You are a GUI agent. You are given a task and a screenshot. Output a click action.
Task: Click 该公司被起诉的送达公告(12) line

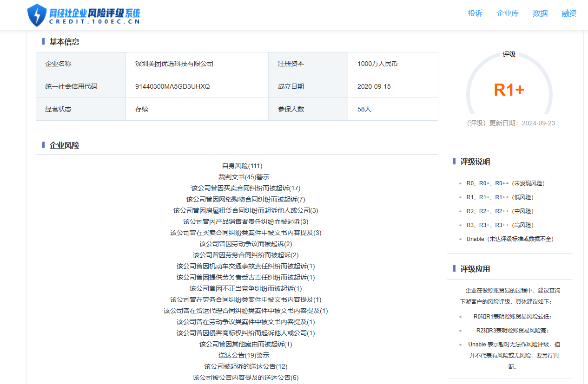click(x=246, y=366)
